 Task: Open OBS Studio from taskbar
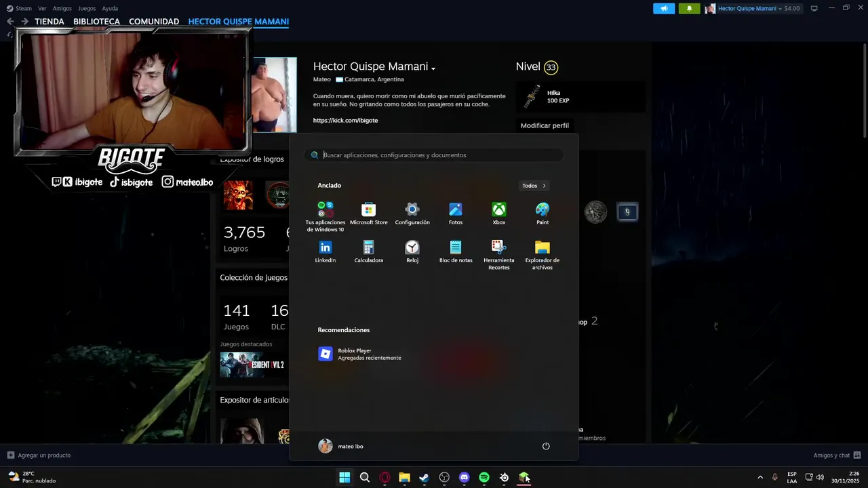coord(444,478)
